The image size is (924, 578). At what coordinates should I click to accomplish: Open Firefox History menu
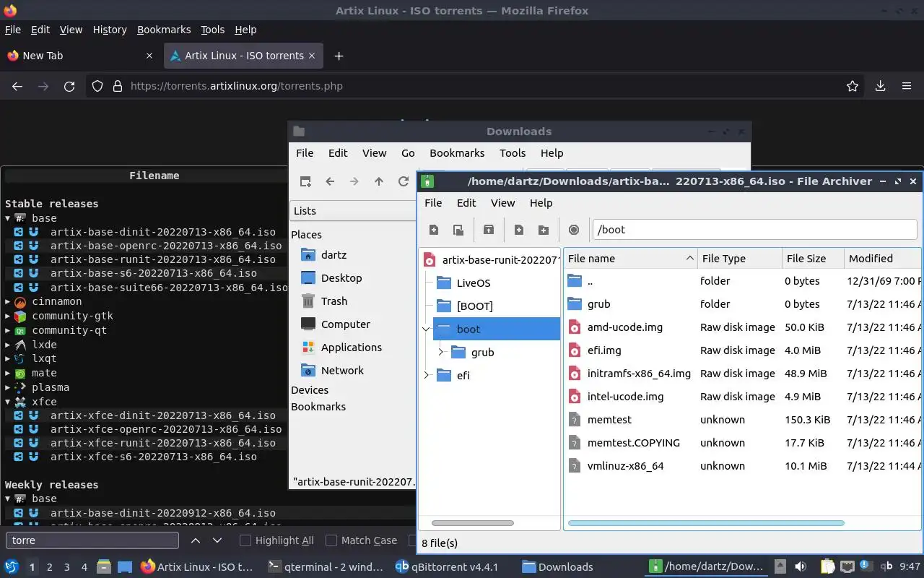click(110, 30)
